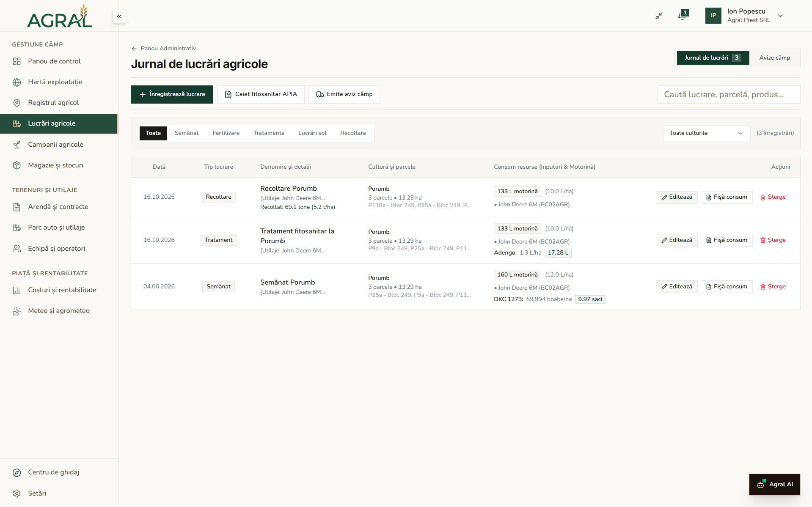The image size is (812, 507).
Task: Click Emite aviz câmp button
Action: coord(344,94)
